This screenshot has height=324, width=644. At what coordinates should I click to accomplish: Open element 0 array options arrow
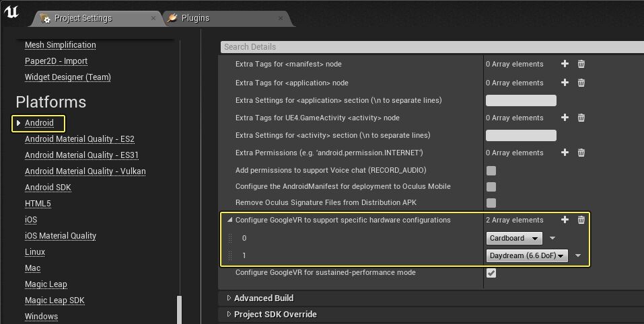552,238
